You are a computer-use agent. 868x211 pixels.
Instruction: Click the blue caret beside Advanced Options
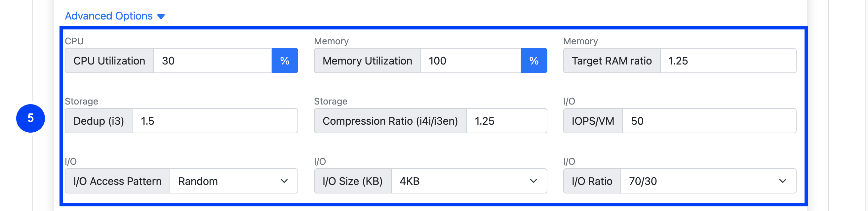(161, 17)
